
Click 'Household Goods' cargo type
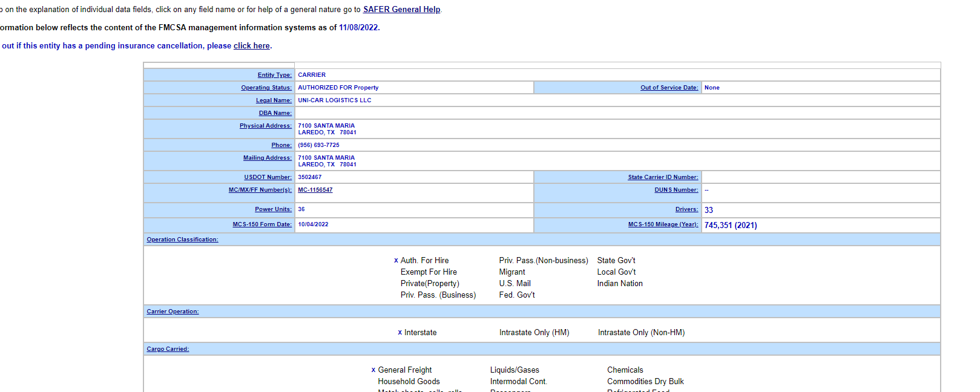point(409,382)
